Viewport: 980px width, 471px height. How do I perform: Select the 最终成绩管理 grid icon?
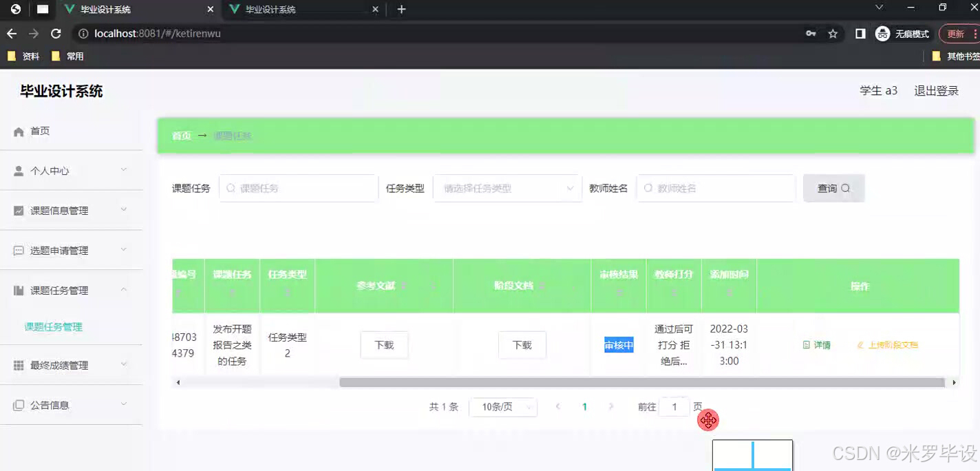tap(19, 365)
